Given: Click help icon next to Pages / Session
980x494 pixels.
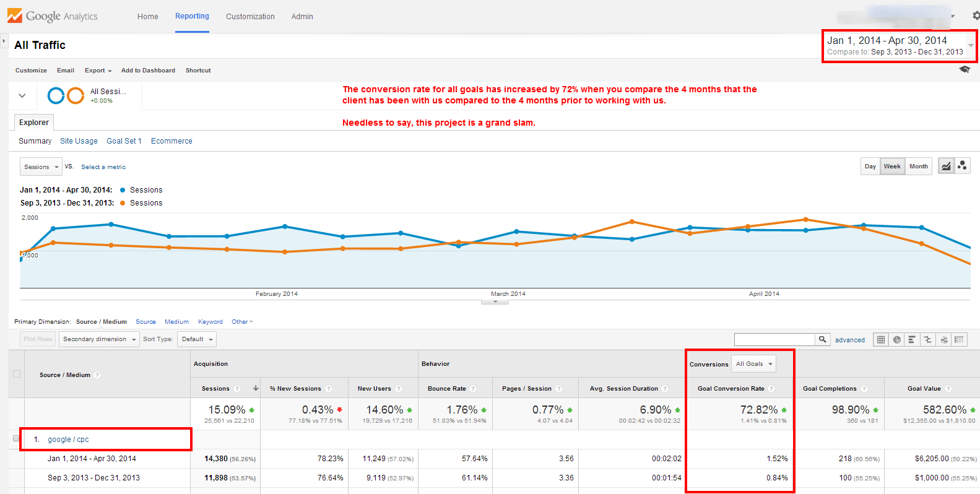Looking at the screenshot, I should tap(559, 389).
